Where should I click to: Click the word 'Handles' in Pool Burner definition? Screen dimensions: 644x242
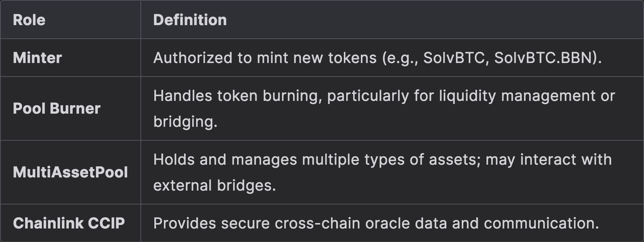click(182, 96)
